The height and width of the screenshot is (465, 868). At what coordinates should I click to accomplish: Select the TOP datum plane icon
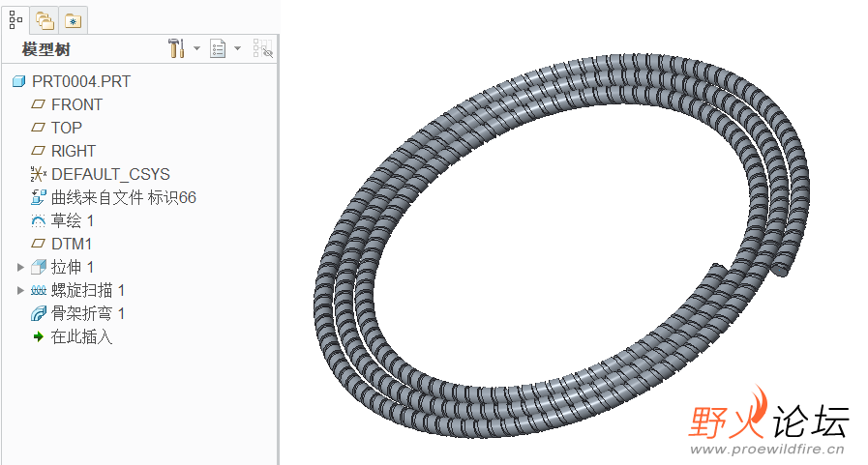pos(38,128)
